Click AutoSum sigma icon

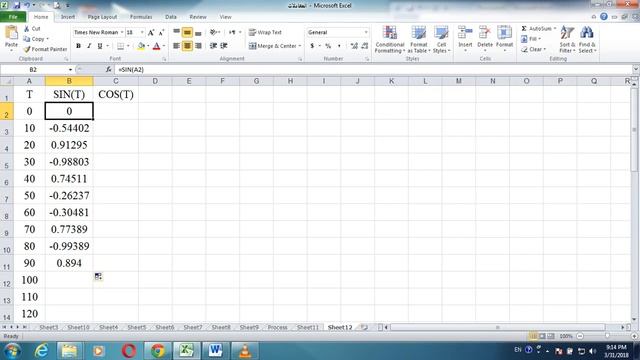(524, 29)
